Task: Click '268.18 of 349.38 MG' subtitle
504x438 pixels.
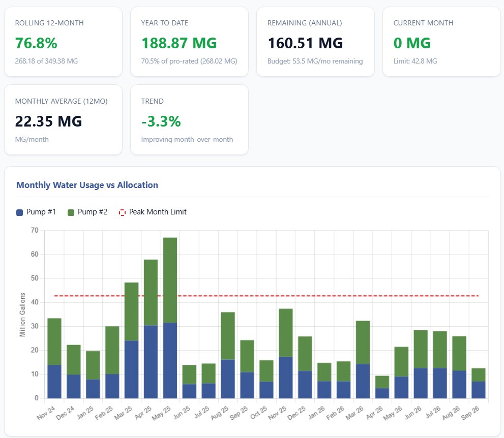Action: click(46, 61)
